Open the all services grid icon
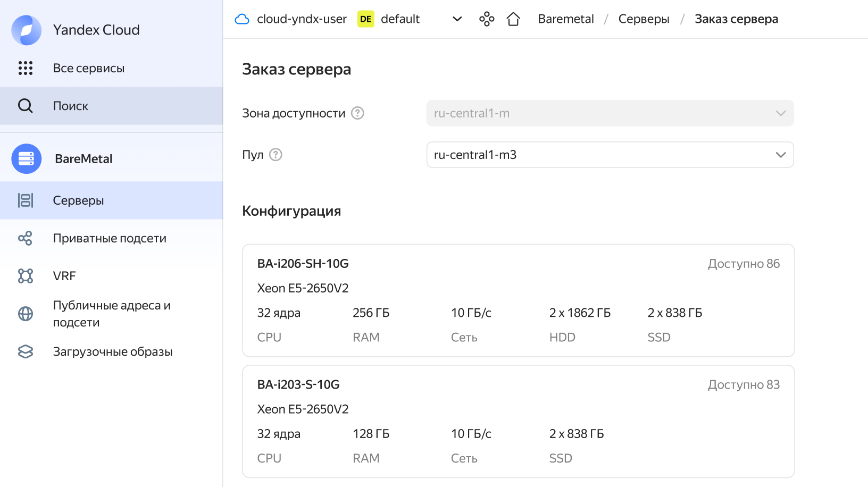The width and height of the screenshot is (868, 487). (x=26, y=68)
